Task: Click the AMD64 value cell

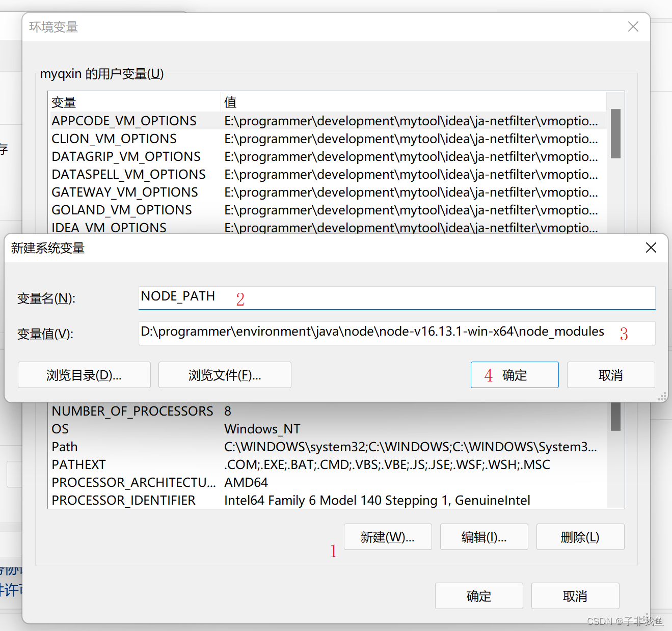Action: 246,482
